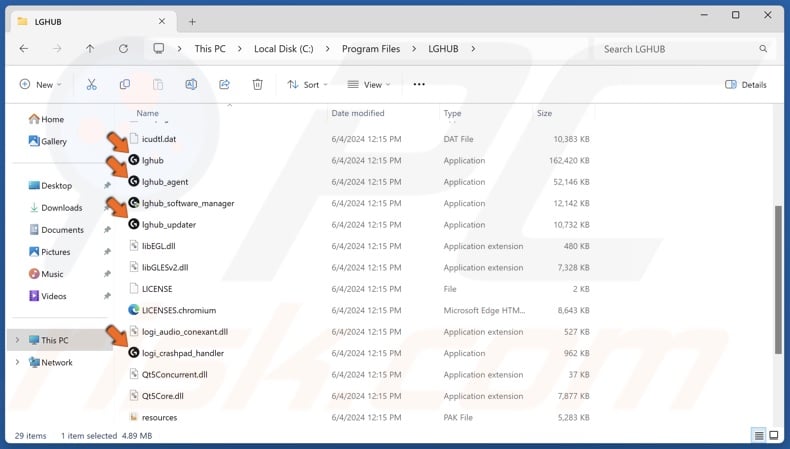Viewport: 790px width, 449px height.
Task: Open Gallery in navigation pane
Action: pyautogui.click(x=48, y=141)
